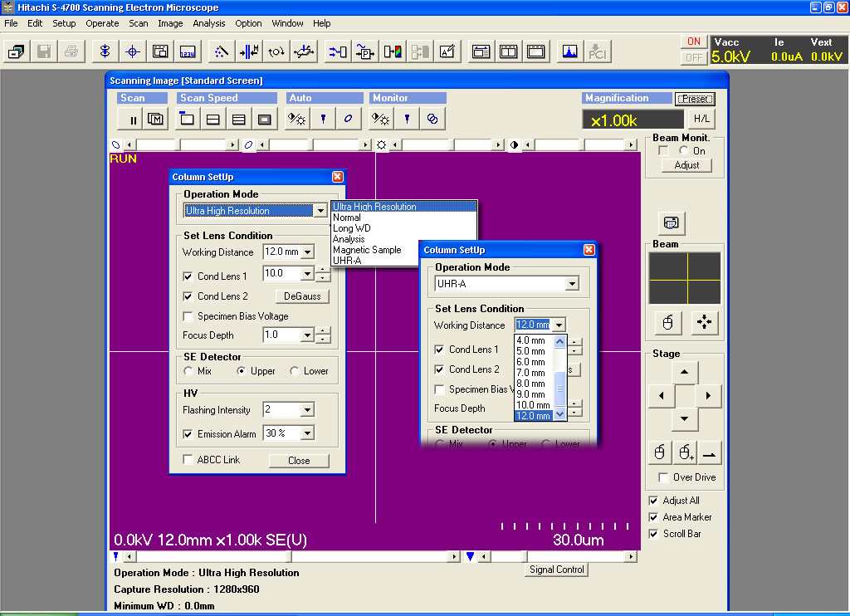The width and height of the screenshot is (850, 616).
Task: Click the Monitor brightness/contrast icon
Action: click(380, 120)
